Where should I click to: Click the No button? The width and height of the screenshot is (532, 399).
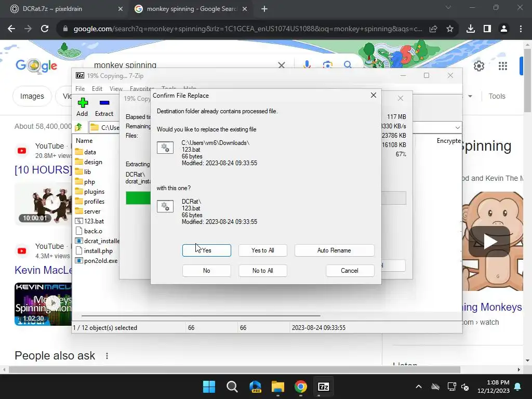(207, 270)
